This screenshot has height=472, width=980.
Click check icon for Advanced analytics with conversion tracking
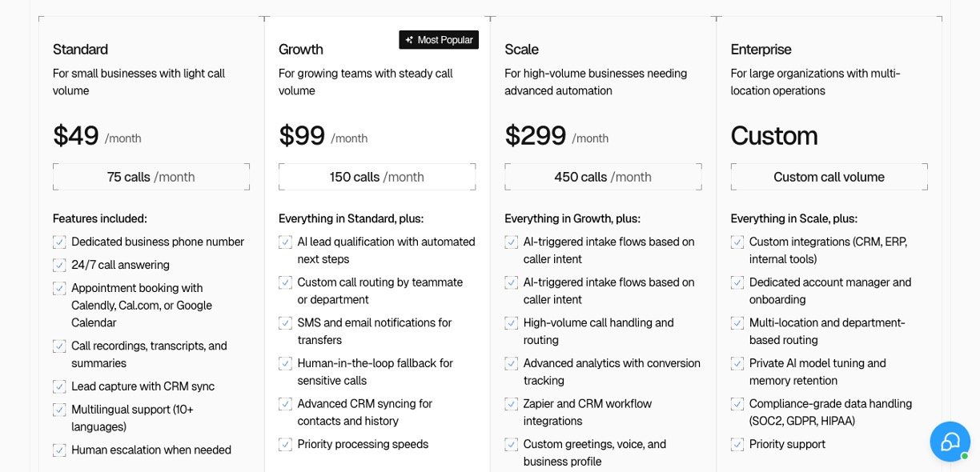pyautogui.click(x=512, y=363)
